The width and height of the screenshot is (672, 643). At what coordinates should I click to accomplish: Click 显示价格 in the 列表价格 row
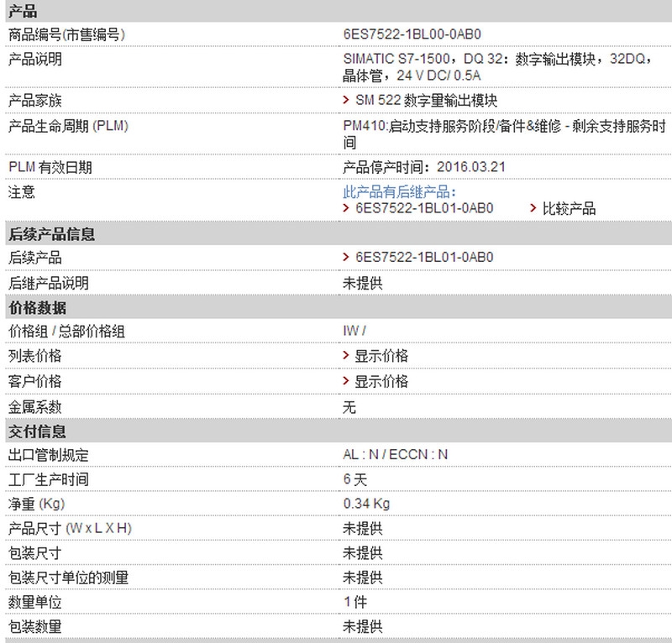381,356
